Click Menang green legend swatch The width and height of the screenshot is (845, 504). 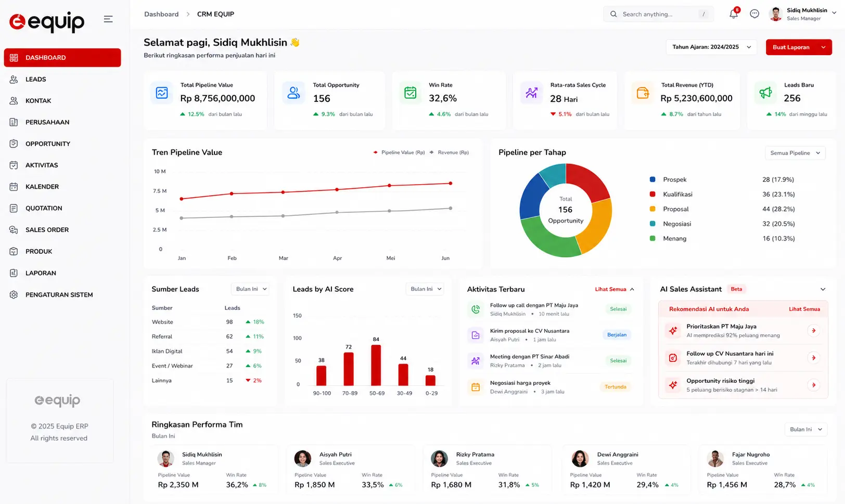coord(652,238)
